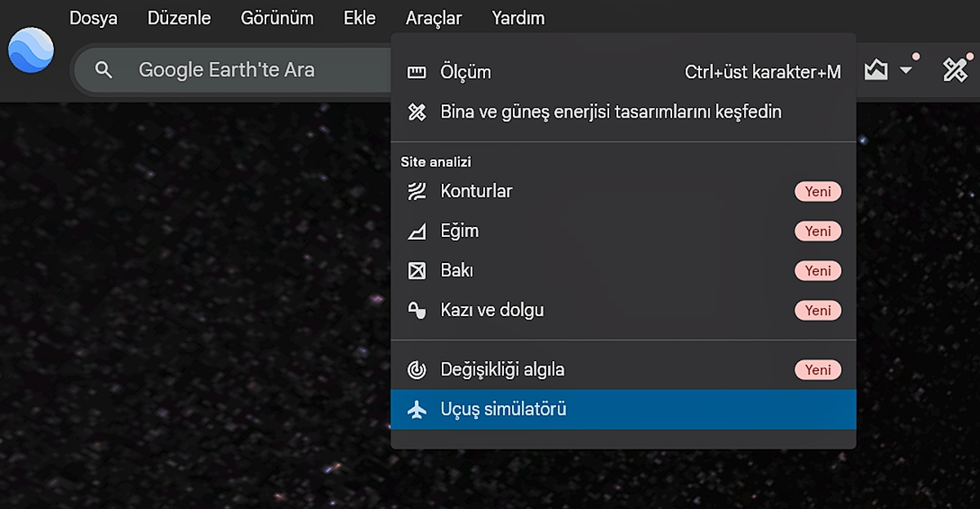Click the Ctrl+üst karakter+M shortcut text
This screenshot has width=980, height=509.
[x=763, y=72]
